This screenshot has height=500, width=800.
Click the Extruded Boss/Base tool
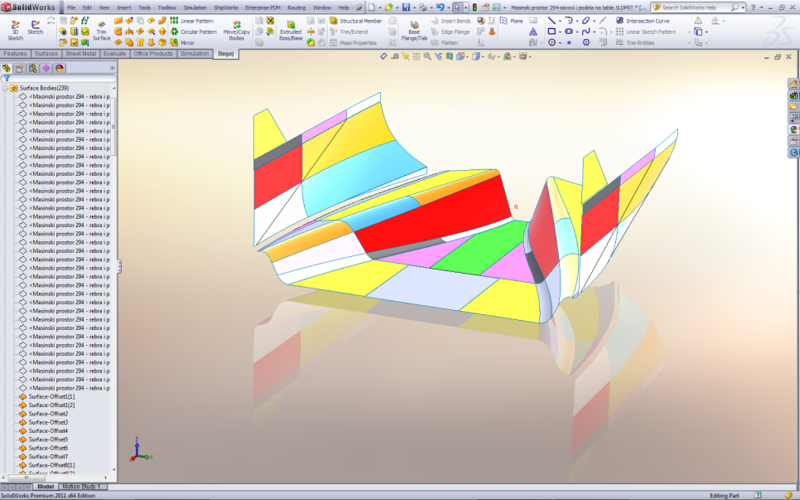coord(290,33)
